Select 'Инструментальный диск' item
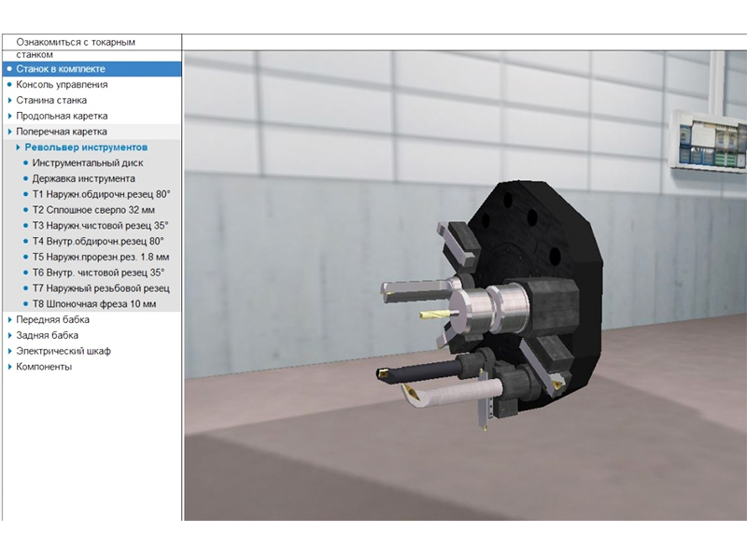 pyautogui.click(x=87, y=163)
